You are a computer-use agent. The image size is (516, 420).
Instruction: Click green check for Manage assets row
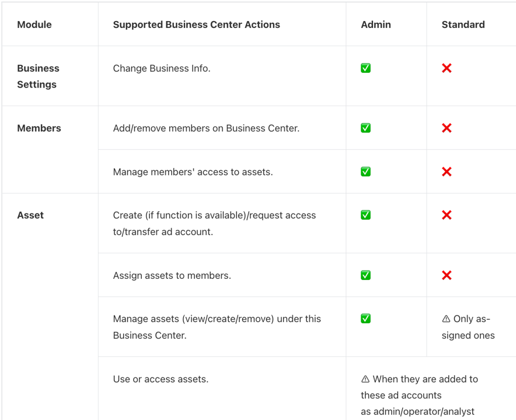tap(365, 318)
